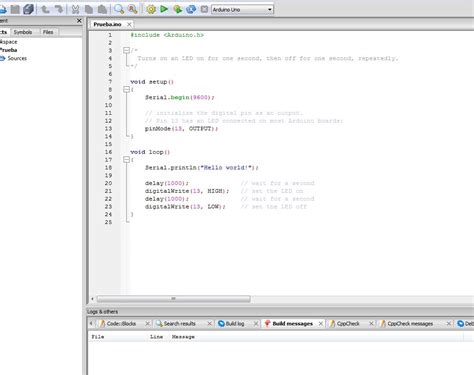Rebuild the project with the blue arrows icon
Screen dimensions: 474x375
[191, 9]
